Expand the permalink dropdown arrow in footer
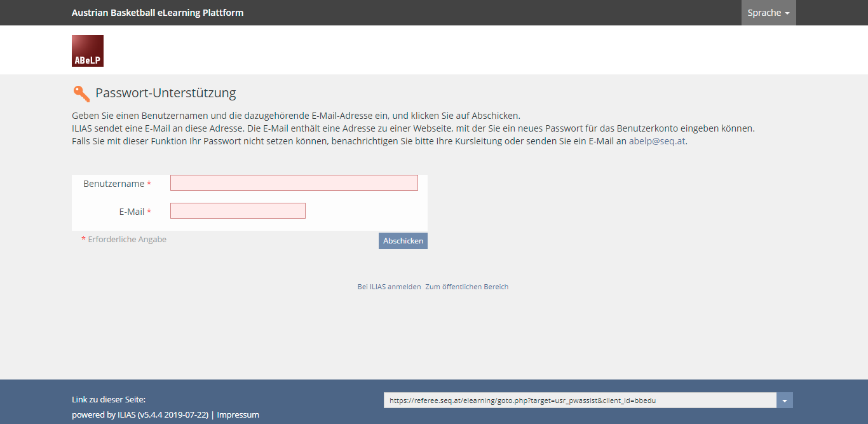The image size is (868, 424). tap(785, 400)
